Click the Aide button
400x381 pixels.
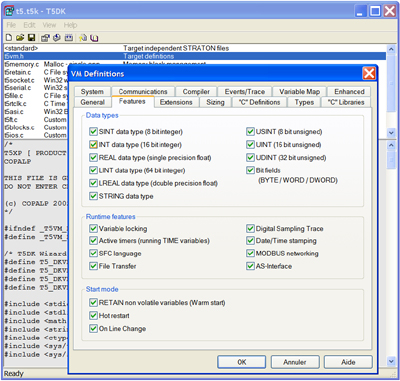[x=348, y=362]
